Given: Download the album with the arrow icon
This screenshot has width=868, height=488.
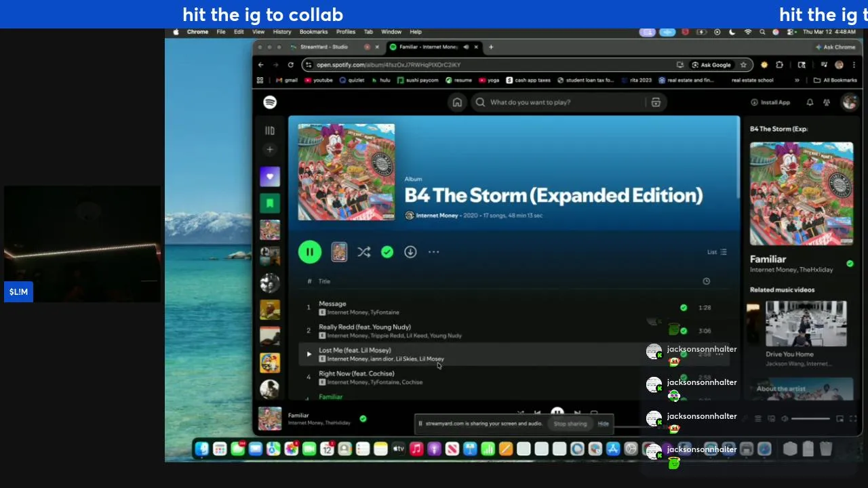Looking at the screenshot, I should [x=410, y=252].
